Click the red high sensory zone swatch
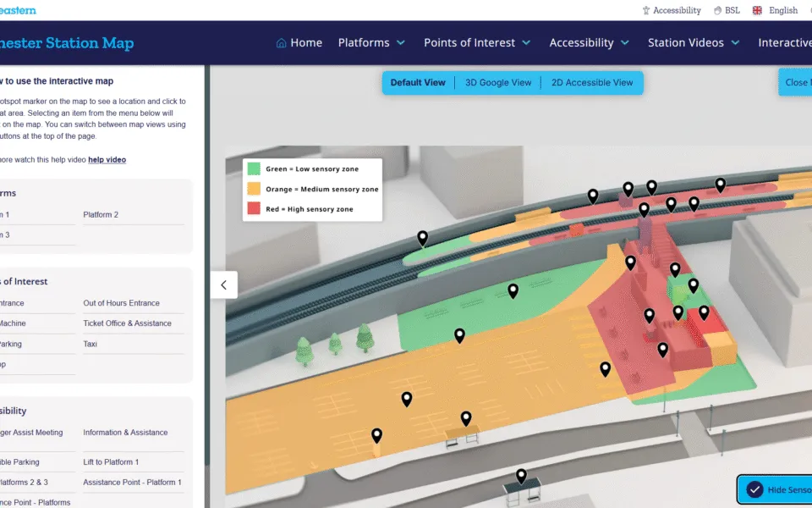The image size is (812, 508). click(254, 209)
